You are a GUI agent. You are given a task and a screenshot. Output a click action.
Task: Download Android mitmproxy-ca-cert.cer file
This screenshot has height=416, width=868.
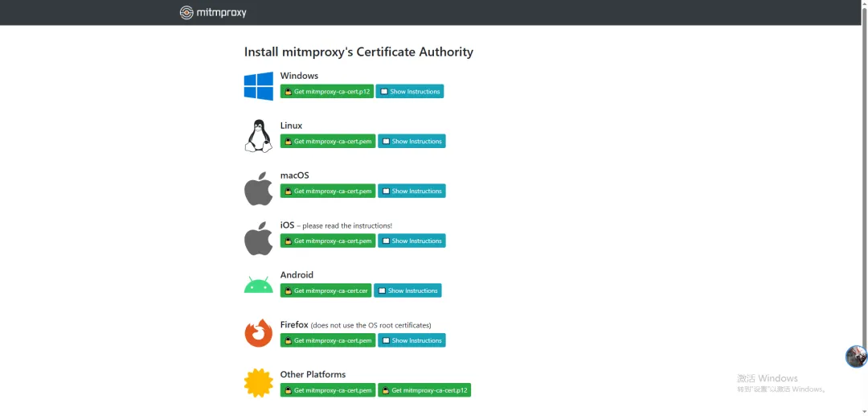[325, 291]
